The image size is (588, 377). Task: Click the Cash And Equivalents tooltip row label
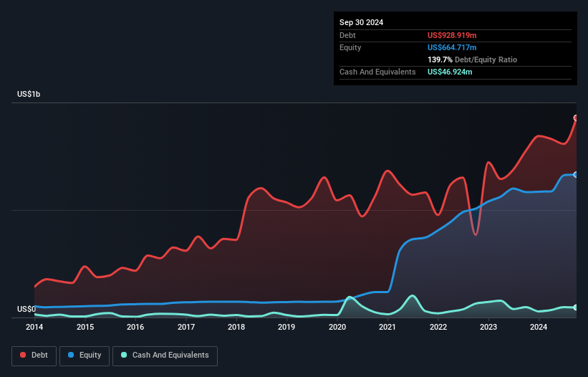coord(377,72)
